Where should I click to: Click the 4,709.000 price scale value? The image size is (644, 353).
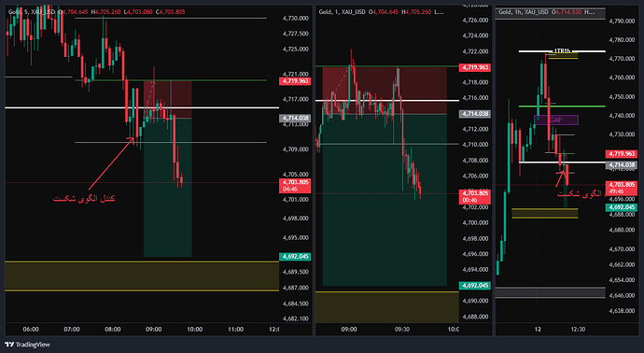click(296, 149)
